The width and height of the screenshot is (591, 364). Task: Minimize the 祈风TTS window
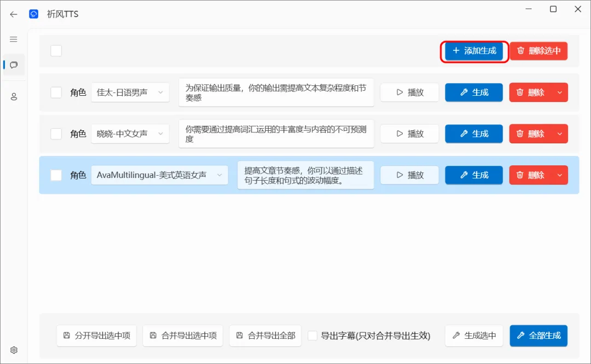coord(529,9)
